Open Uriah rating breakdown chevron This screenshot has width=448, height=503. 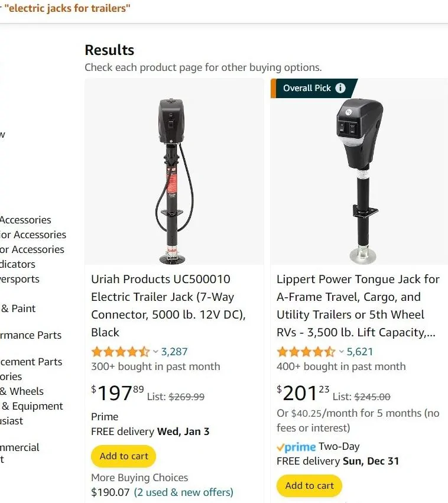[155, 352]
